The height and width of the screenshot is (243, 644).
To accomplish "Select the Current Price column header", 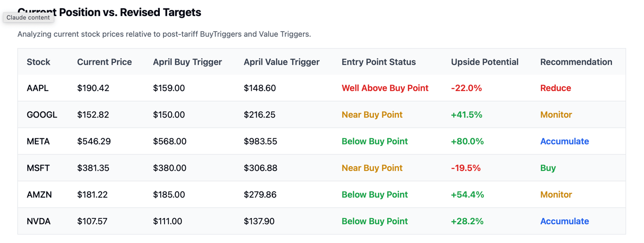I will coord(104,62).
